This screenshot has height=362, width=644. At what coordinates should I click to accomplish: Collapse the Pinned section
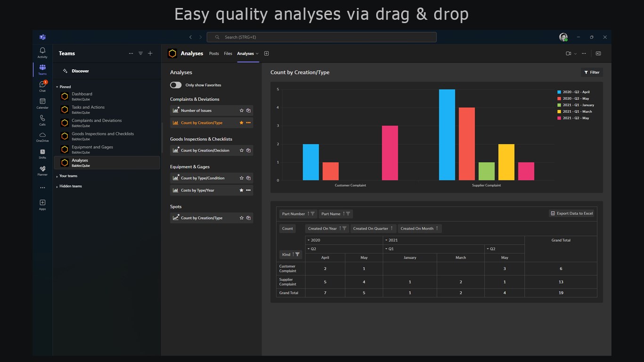pos(58,87)
